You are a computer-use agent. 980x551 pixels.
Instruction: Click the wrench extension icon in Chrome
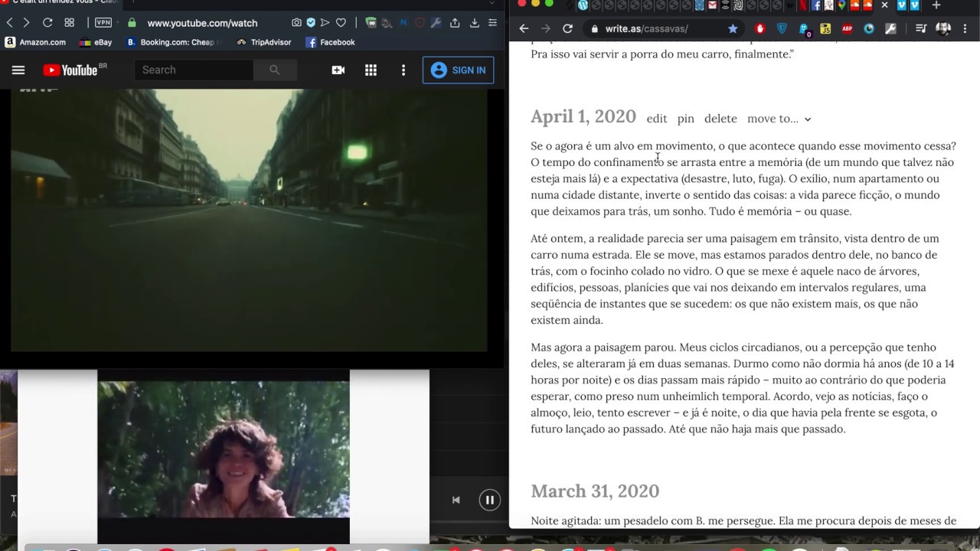click(x=890, y=28)
